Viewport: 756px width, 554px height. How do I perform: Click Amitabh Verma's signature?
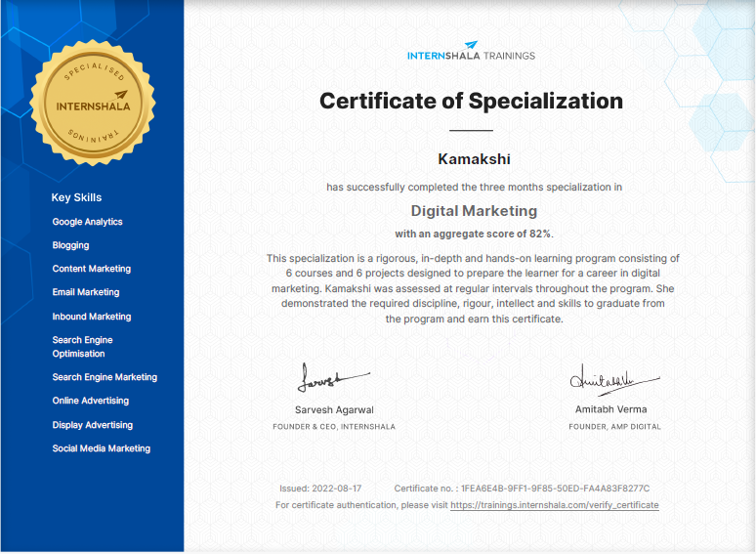pyautogui.click(x=614, y=380)
